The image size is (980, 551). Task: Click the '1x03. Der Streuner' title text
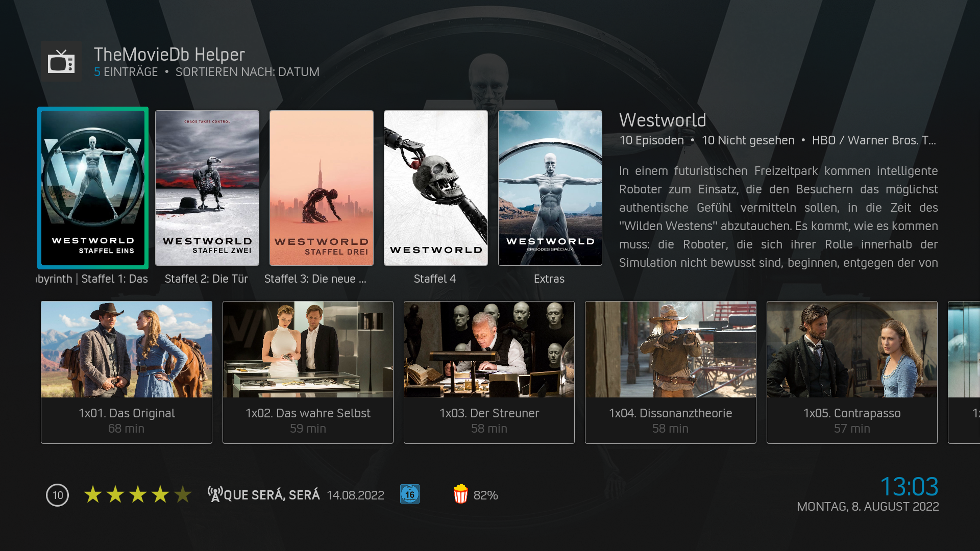pos(489,413)
